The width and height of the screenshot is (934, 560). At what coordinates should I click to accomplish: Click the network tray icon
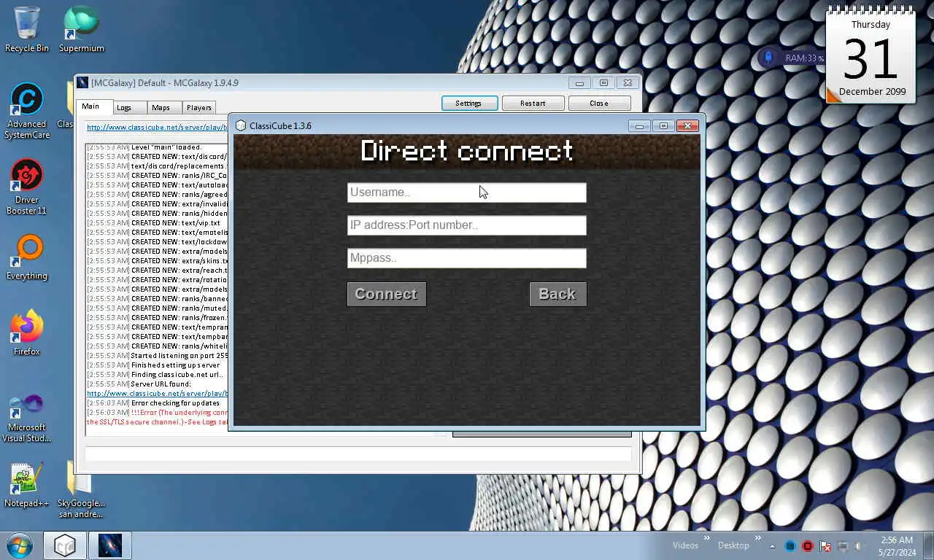(x=843, y=545)
